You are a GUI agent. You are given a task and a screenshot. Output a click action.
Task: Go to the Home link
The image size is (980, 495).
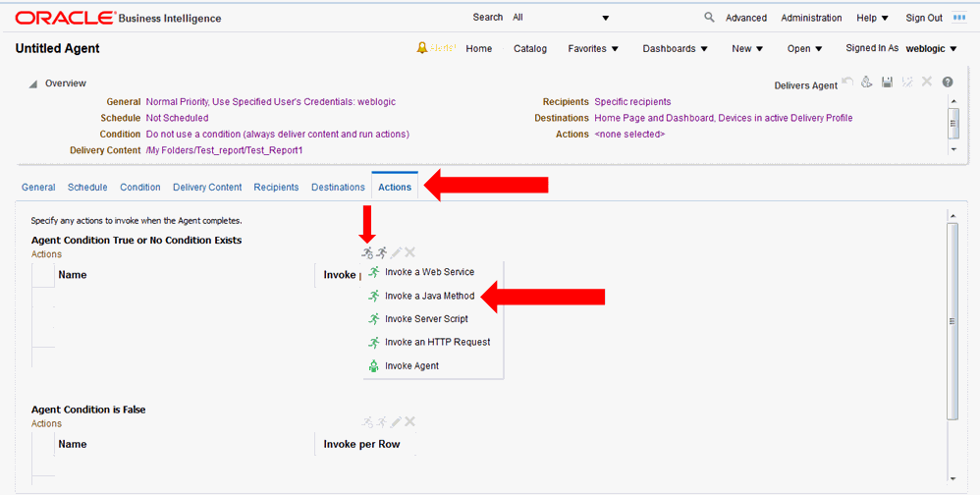point(479,49)
